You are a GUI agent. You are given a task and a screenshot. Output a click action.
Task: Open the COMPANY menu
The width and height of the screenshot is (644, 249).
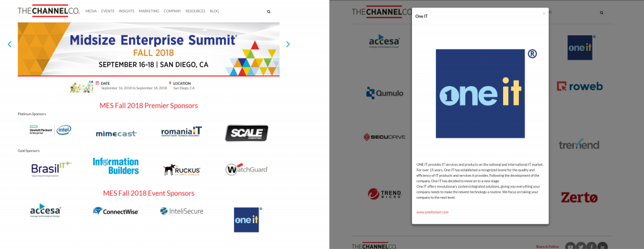click(x=172, y=11)
